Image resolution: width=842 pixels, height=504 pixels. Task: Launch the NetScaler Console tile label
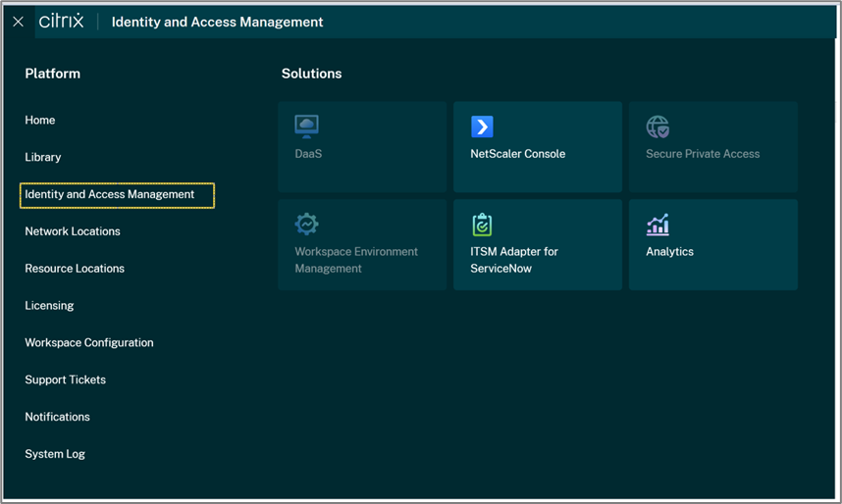518,154
